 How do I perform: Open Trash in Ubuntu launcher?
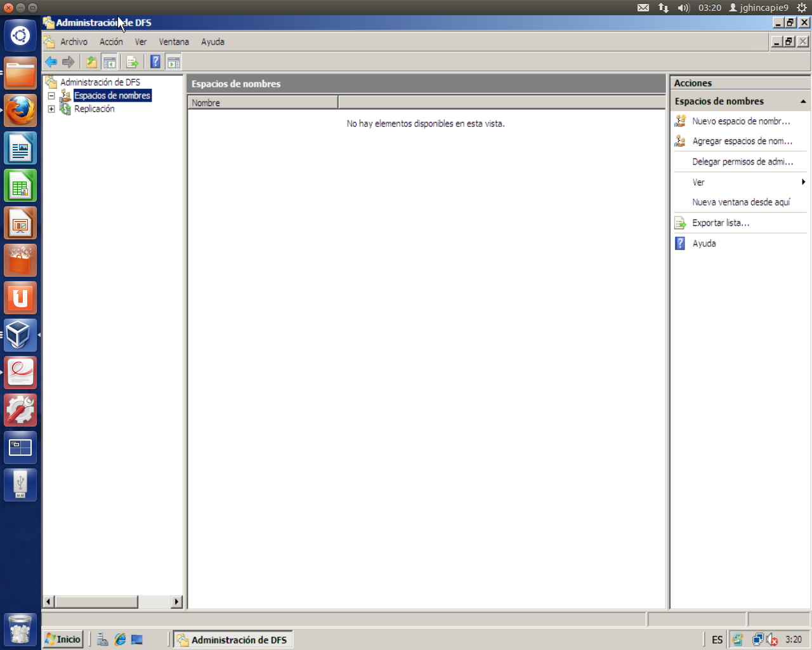point(20,629)
